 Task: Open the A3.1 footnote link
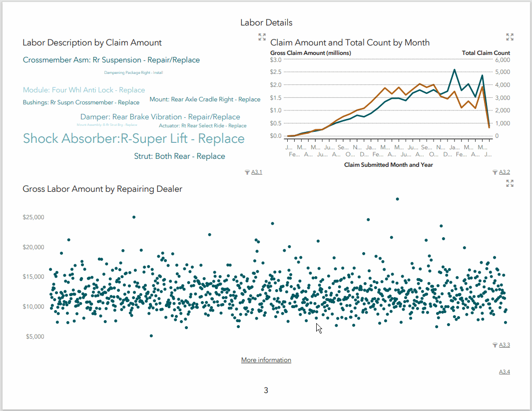click(256, 172)
